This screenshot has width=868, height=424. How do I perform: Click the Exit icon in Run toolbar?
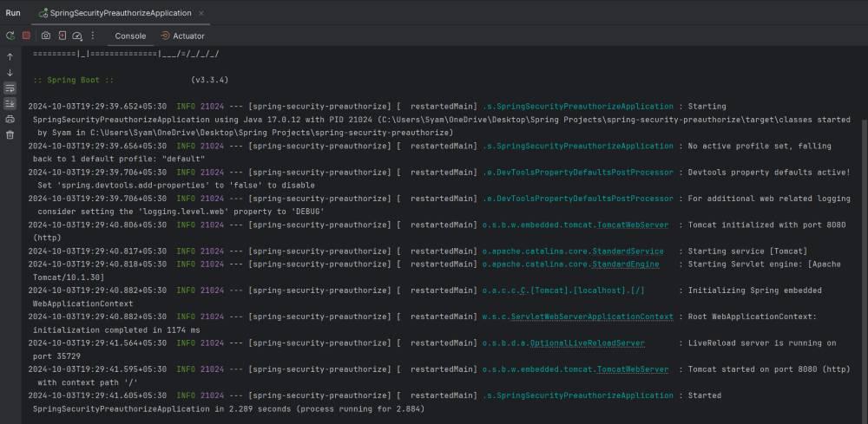pos(62,36)
